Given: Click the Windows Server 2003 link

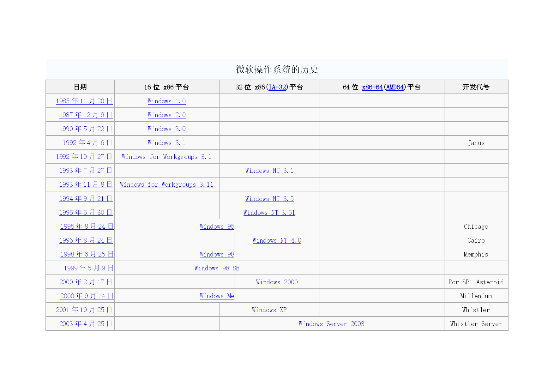Looking at the screenshot, I should click(332, 324).
